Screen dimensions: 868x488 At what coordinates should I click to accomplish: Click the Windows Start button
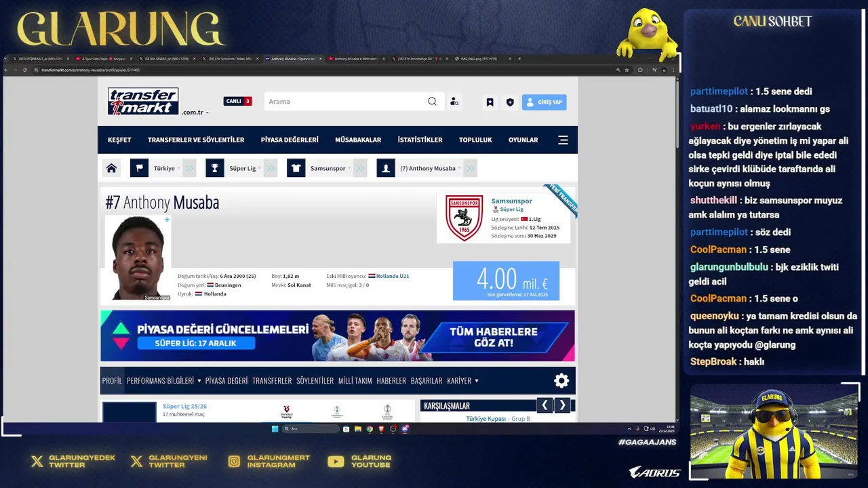coord(275,428)
